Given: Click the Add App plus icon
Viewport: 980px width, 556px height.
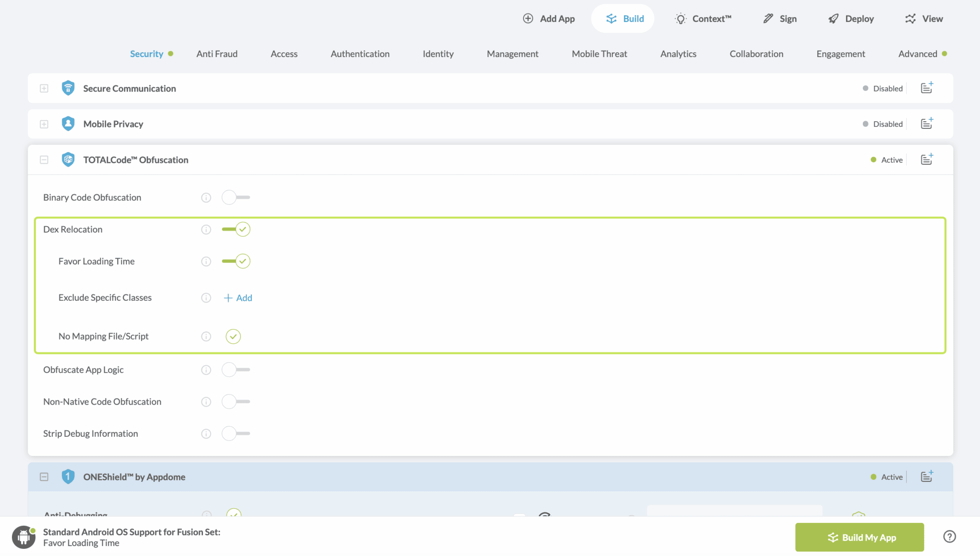Looking at the screenshot, I should pos(528,18).
